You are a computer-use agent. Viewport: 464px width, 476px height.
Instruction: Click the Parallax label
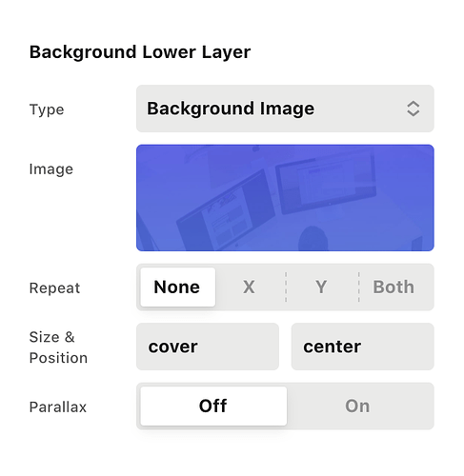click(58, 407)
